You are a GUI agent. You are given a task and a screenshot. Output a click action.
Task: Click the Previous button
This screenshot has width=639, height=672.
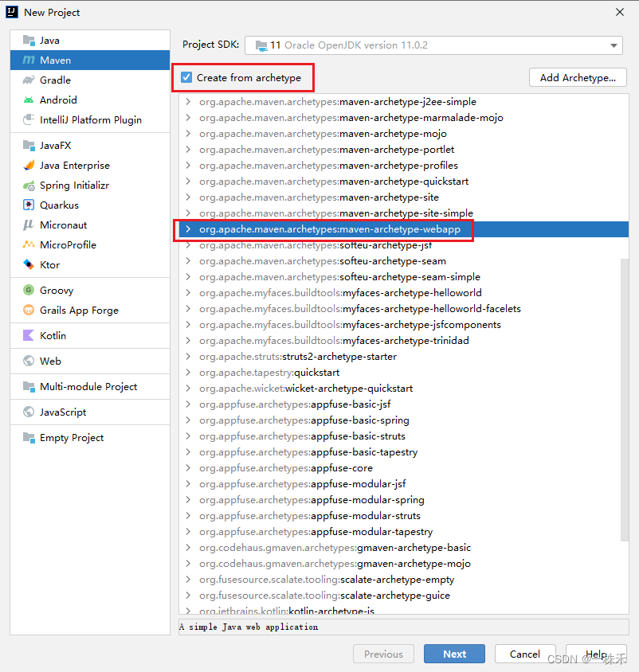383,654
